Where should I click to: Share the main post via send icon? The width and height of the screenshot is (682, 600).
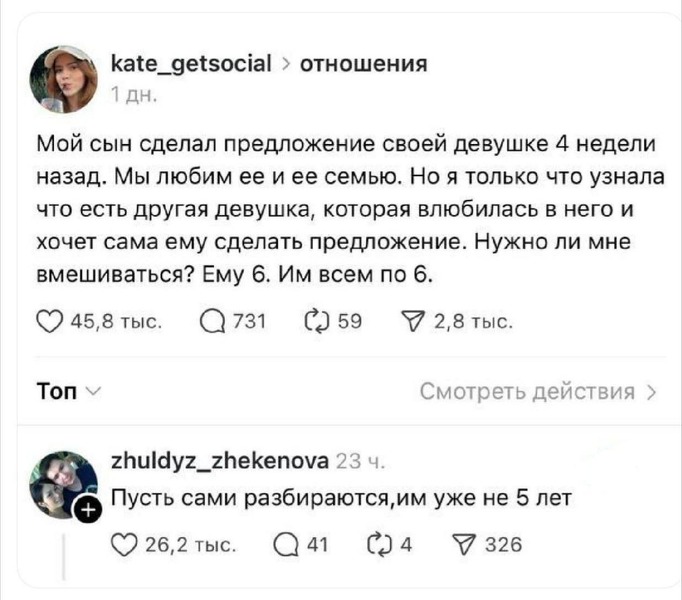point(403,321)
